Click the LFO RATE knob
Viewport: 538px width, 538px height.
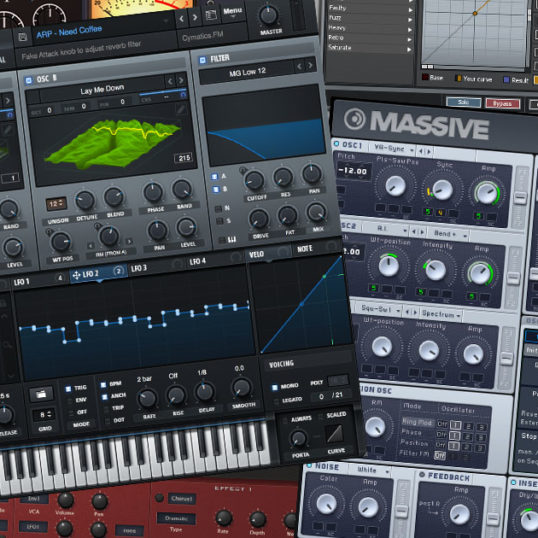147,399
